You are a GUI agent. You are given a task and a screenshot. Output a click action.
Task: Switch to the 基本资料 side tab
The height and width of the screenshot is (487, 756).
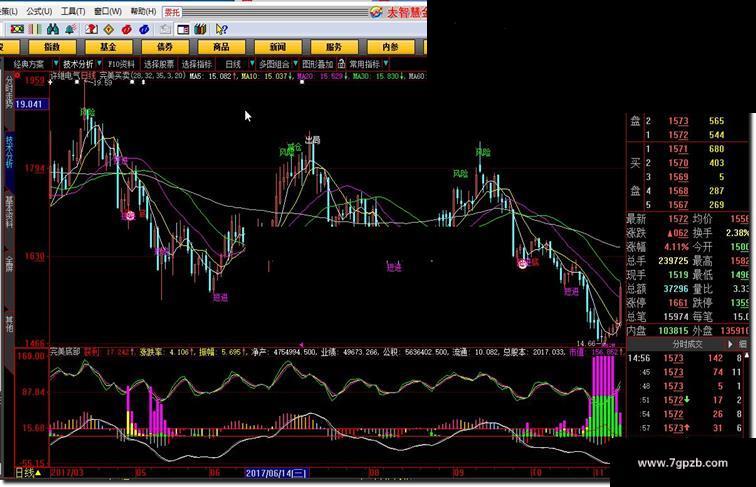coord(9,212)
